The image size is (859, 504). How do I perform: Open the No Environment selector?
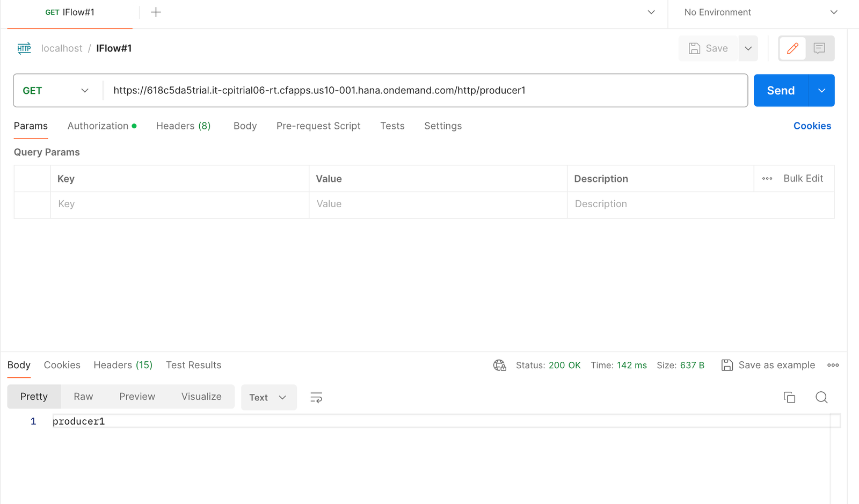click(x=760, y=12)
